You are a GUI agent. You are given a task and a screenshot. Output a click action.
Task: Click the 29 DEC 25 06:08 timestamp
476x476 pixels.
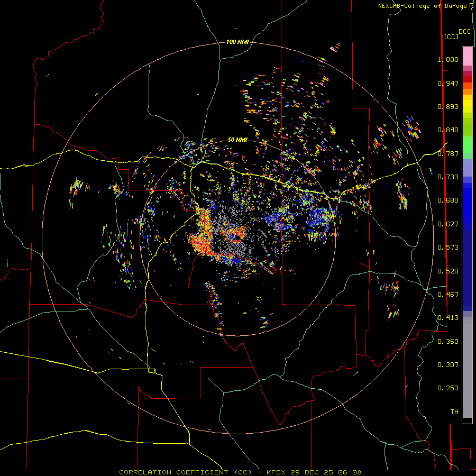pos(326,472)
